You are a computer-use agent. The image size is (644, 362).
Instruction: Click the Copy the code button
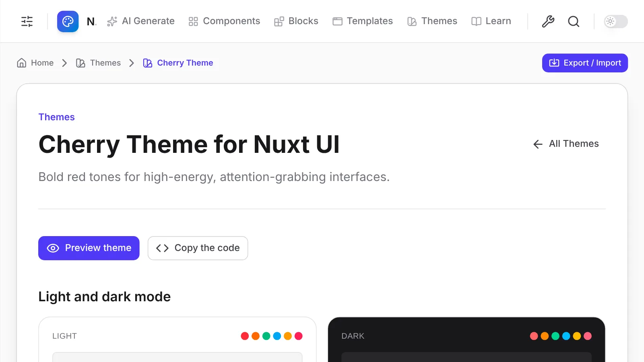[198, 248]
